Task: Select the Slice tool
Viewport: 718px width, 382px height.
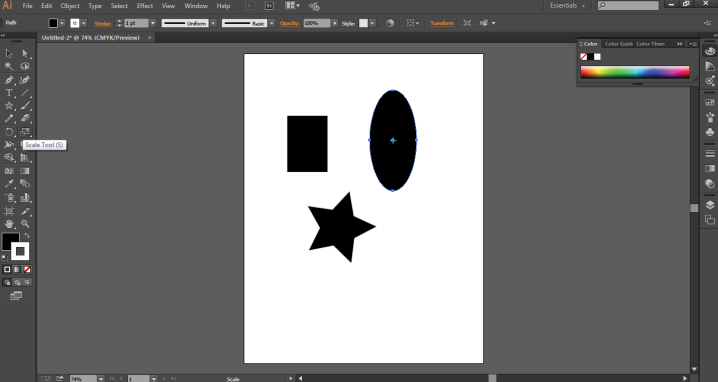Action: point(25,211)
